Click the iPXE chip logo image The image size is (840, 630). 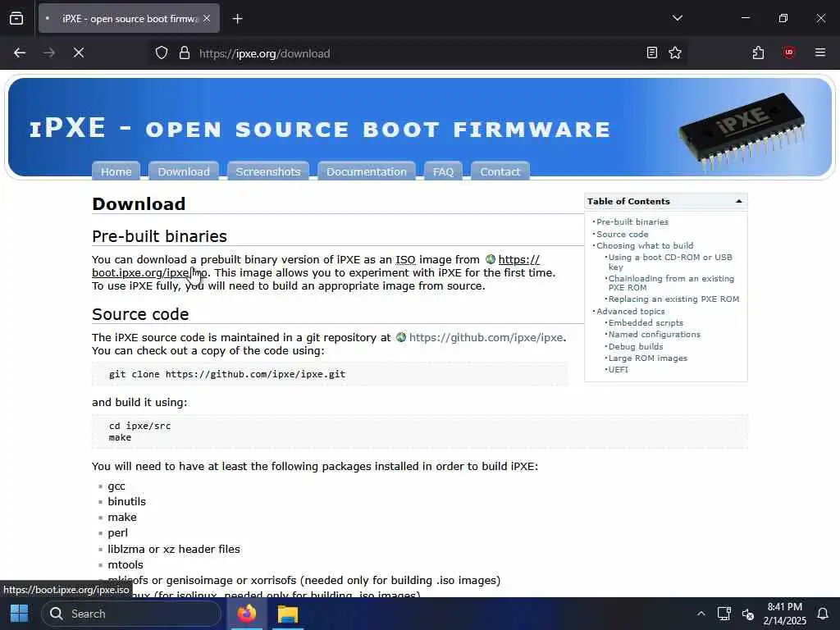(742, 132)
